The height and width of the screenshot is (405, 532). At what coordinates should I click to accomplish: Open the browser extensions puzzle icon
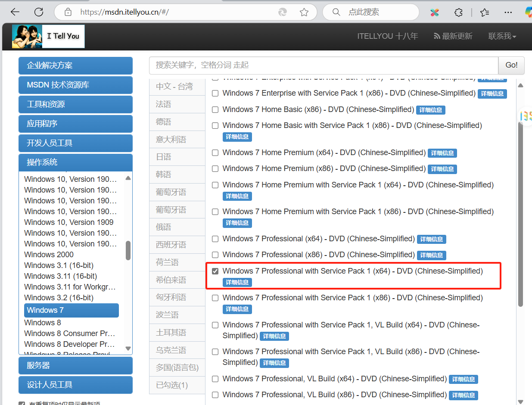(x=458, y=12)
